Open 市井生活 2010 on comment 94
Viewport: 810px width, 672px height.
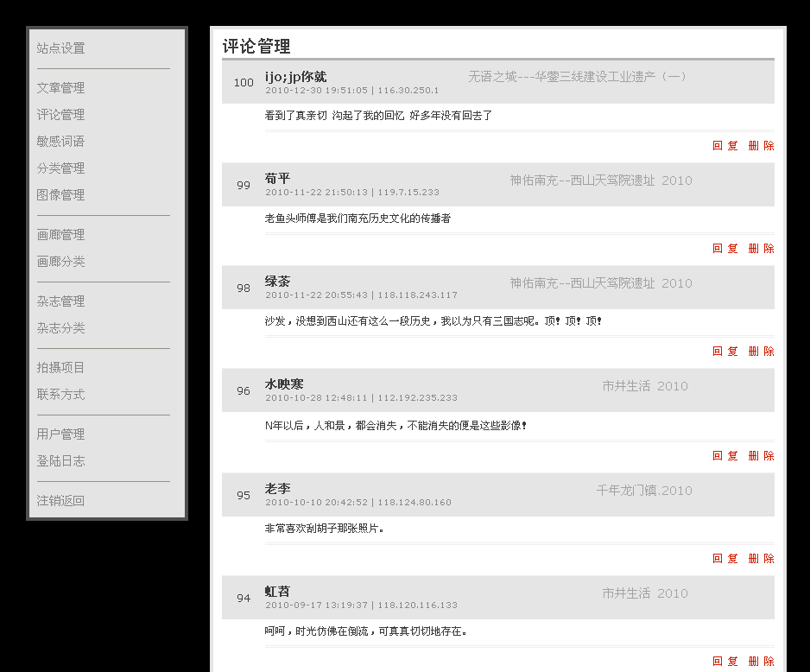click(645, 593)
